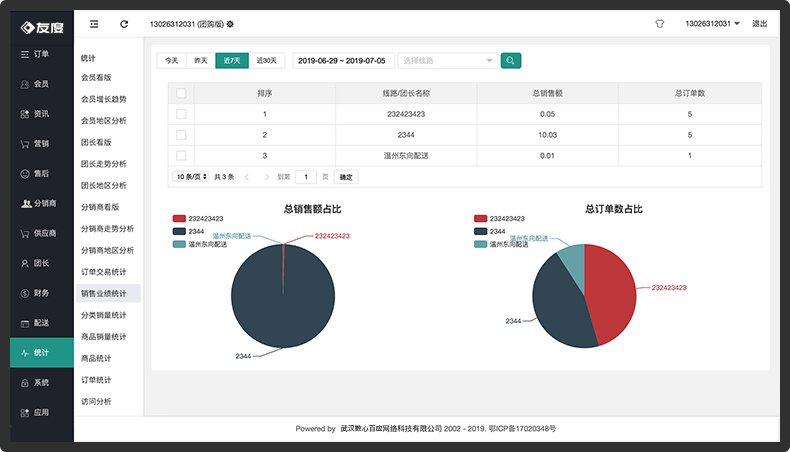The width and height of the screenshot is (790, 452).
Task: Open the 选择线路 route dropdown
Action: pyautogui.click(x=447, y=60)
